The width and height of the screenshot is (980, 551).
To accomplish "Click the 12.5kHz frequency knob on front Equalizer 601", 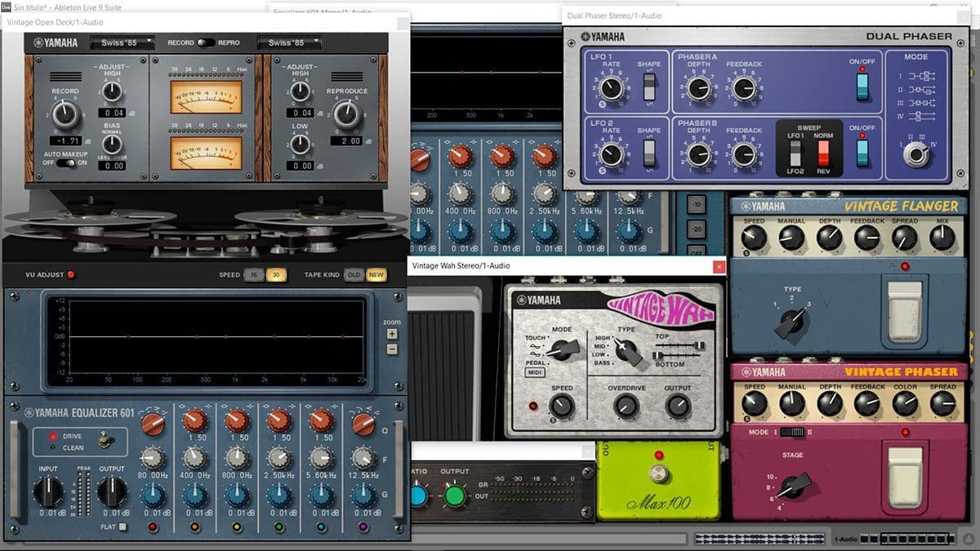I will [x=364, y=459].
